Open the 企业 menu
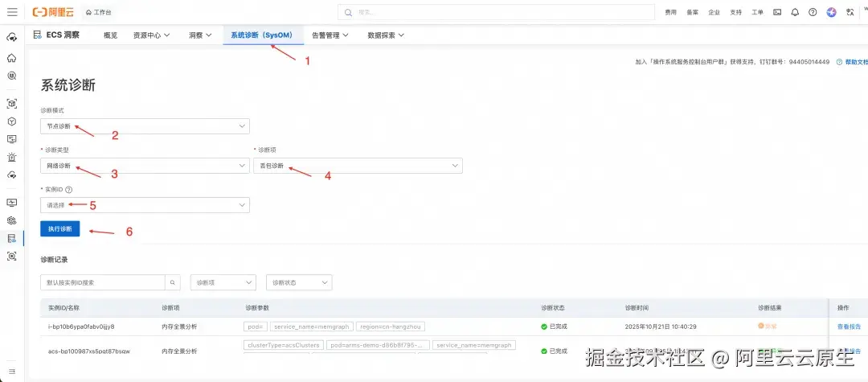Screen dimensions: 868x382 714,11
